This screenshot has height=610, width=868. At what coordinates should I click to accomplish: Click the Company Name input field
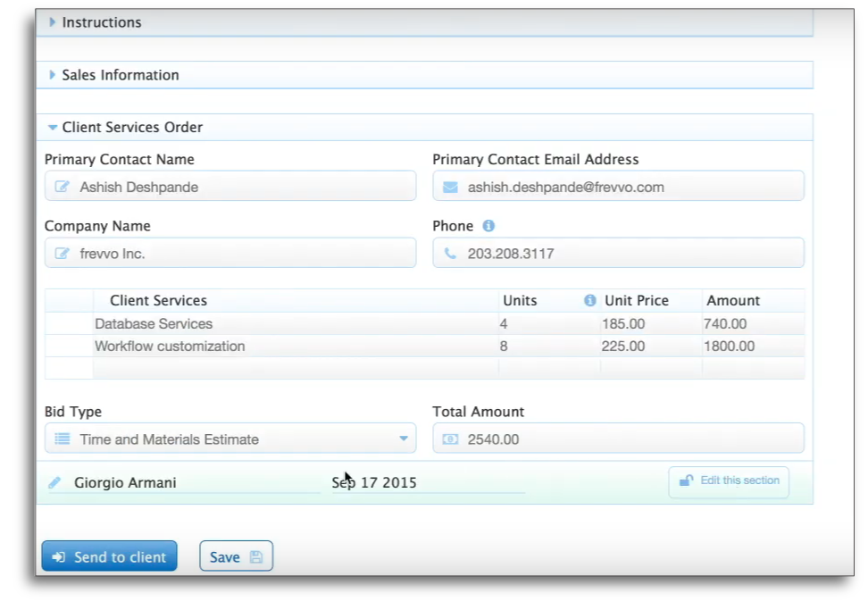click(x=230, y=253)
